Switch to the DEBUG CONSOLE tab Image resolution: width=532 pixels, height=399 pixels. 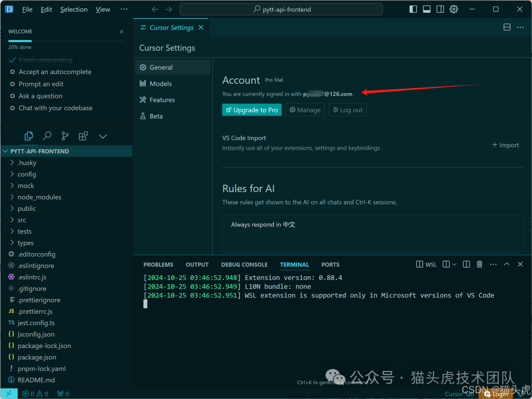point(244,265)
